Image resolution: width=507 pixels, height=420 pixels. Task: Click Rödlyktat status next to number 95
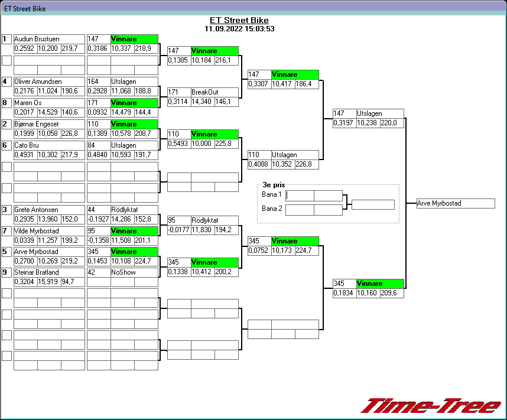click(214, 220)
